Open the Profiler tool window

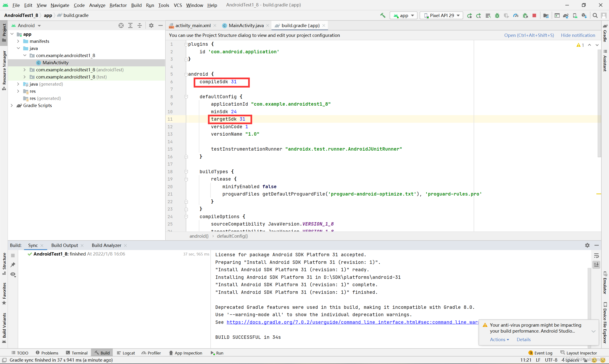click(151, 353)
